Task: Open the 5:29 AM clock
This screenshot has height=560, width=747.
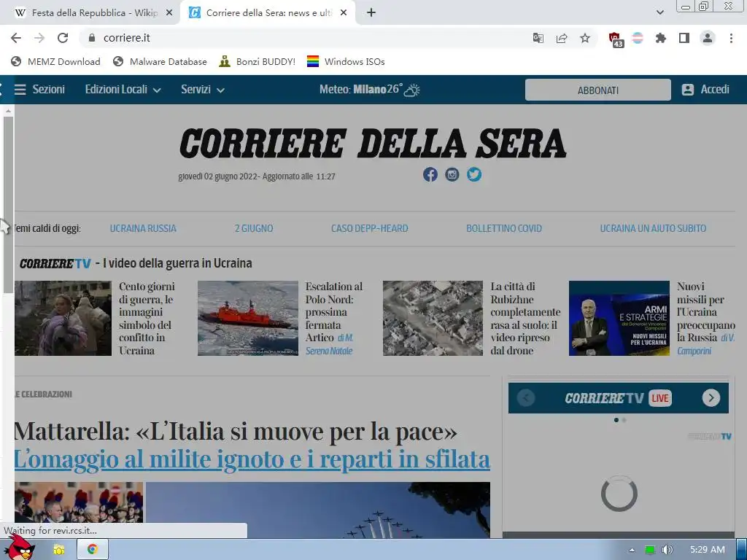Action: (708, 550)
